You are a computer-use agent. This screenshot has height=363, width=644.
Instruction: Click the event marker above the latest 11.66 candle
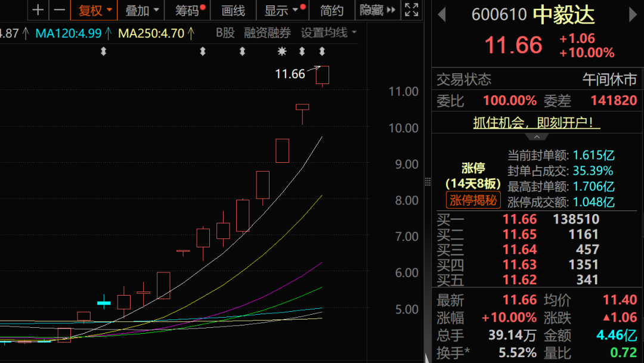pos(322,51)
